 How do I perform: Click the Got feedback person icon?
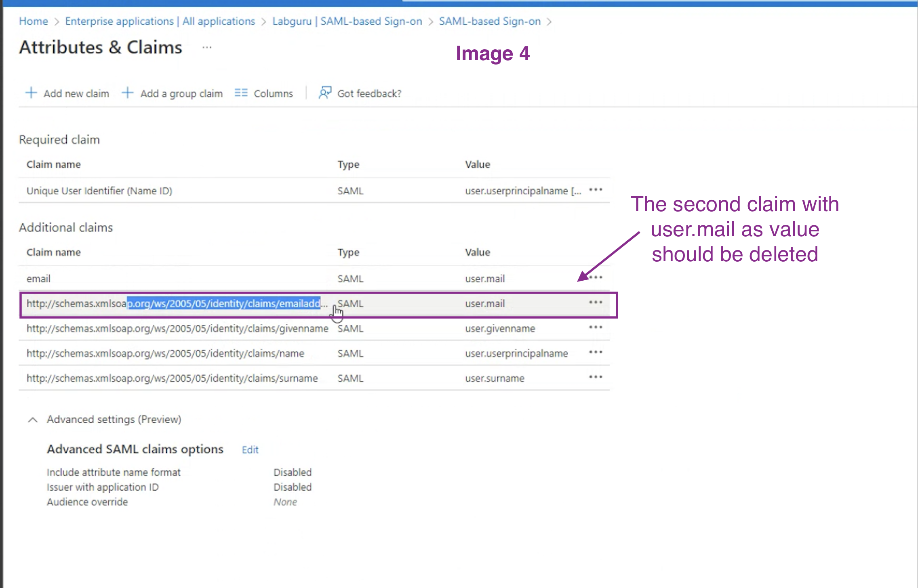pos(325,93)
